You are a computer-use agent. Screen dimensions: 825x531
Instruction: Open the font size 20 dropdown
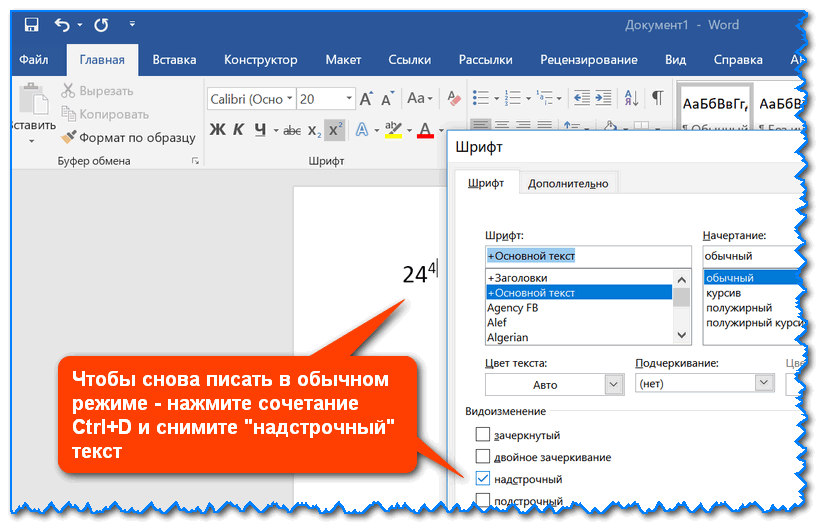[348, 99]
